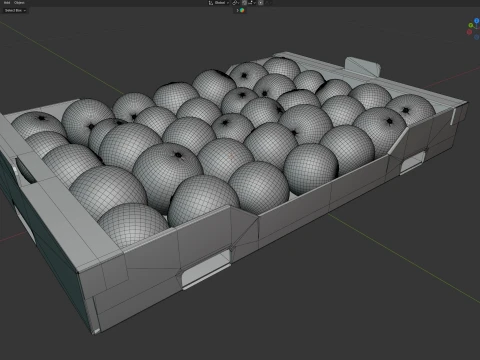Click the dim blue negative Z gizmo handle
Screen dimensions: 480x360
click(x=477, y=37)
